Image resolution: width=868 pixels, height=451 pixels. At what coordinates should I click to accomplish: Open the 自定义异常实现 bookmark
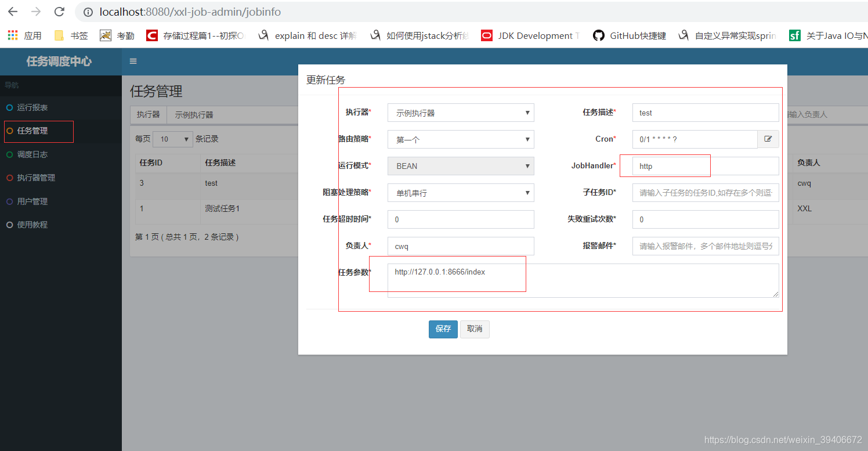(x=728, y=36)
